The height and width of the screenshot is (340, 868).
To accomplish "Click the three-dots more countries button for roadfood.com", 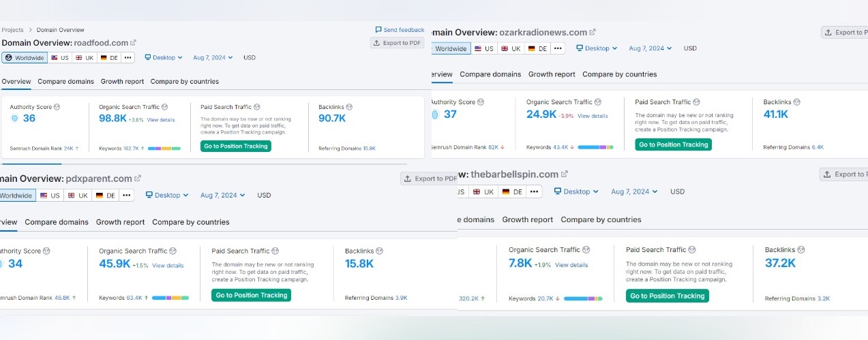I will tap(128, 58).
